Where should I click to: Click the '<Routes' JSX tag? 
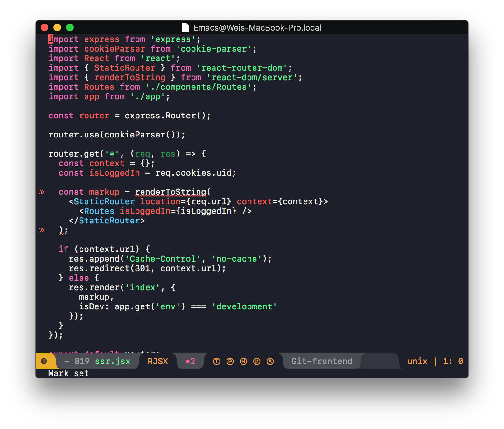97,211
